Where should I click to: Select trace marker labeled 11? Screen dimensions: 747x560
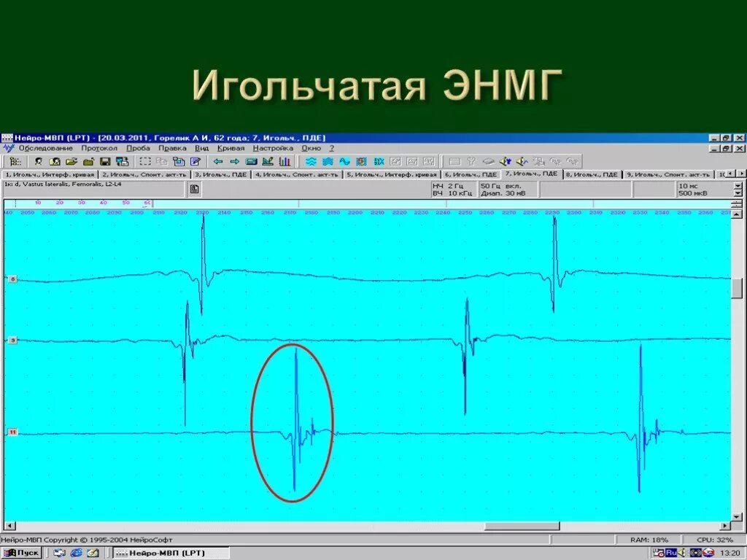click(12, 432)
